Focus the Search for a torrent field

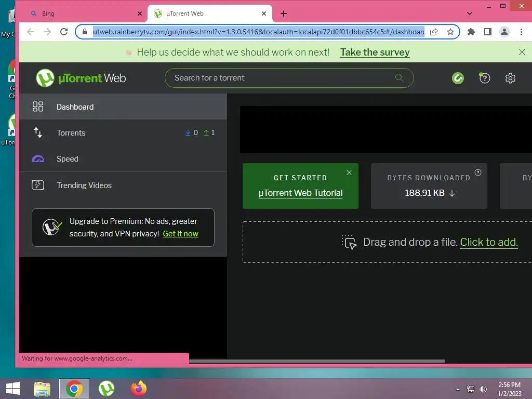[289, 78]
